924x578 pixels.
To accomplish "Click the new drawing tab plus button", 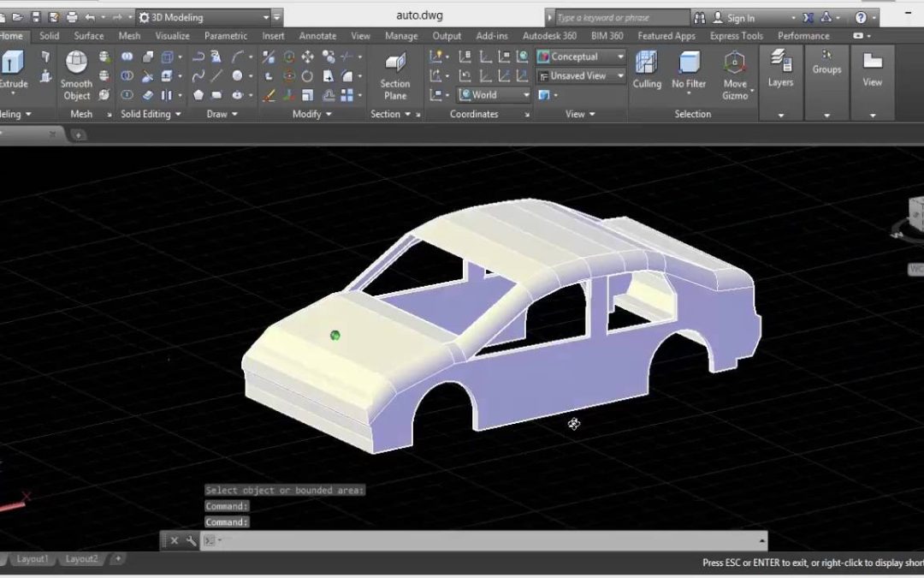I will 78,135.
